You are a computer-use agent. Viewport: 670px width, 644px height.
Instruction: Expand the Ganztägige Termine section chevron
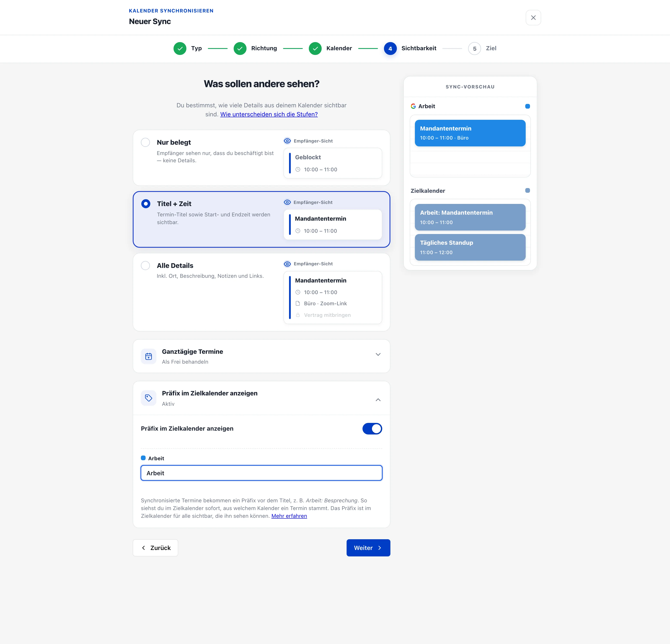coord(378,354)
